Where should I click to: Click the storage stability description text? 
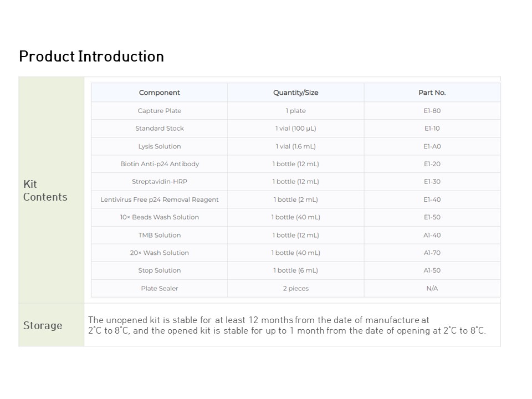[287, 325]
